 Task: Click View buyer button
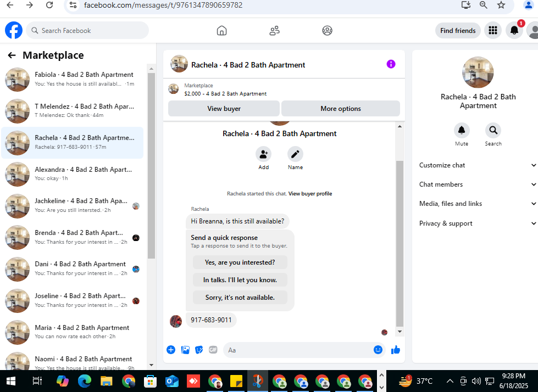pos(224,109)
